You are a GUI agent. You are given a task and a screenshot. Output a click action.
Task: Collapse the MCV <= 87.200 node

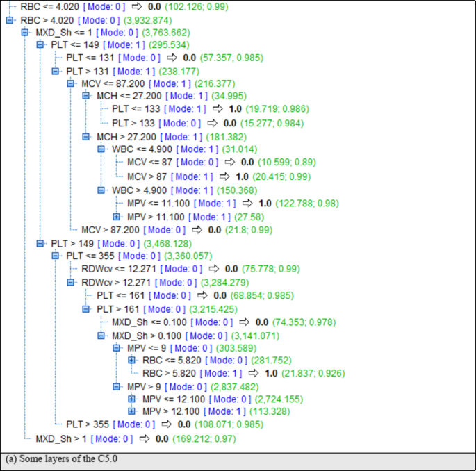71,83
